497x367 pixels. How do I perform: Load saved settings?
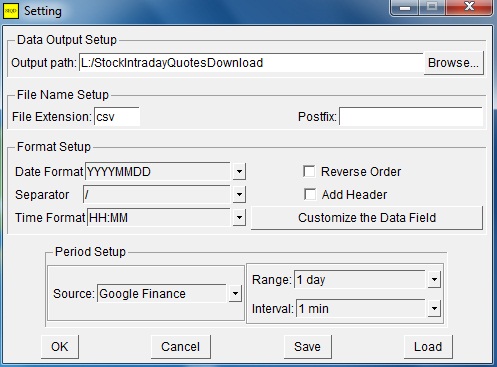pos(428,347)
